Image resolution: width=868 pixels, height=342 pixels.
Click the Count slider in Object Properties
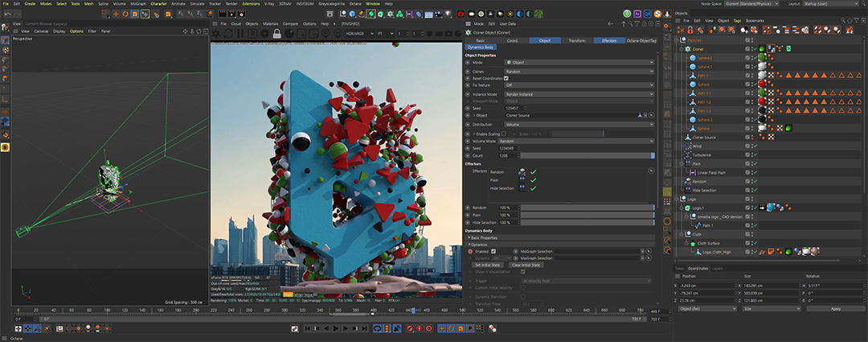[587, 155]
